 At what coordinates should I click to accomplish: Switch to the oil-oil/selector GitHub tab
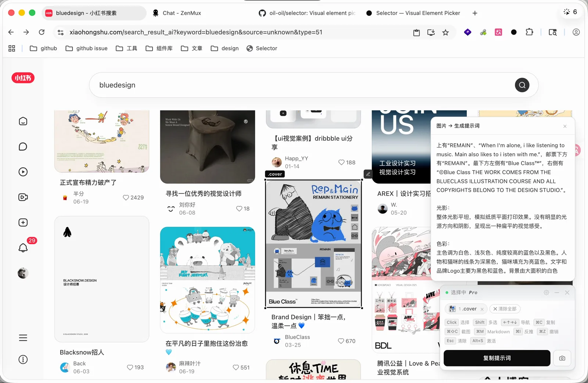coord(307,13)
